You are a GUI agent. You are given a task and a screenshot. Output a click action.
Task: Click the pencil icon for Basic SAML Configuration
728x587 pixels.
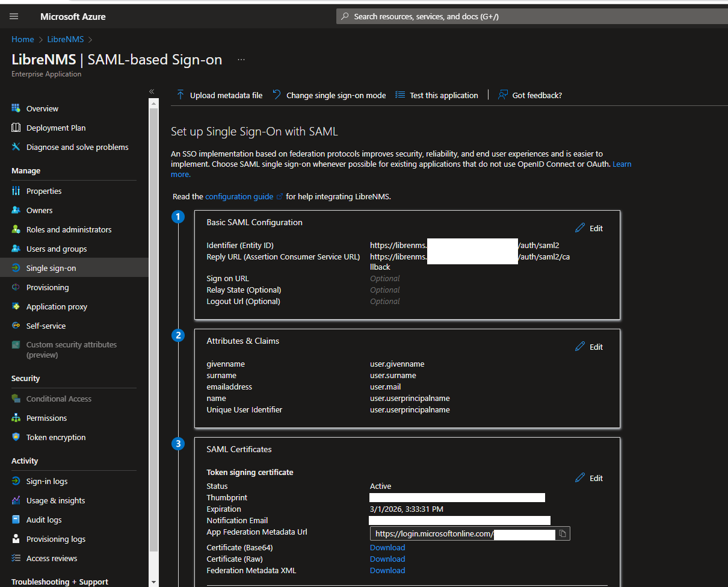pyautogui.click(x=580, y=228)
